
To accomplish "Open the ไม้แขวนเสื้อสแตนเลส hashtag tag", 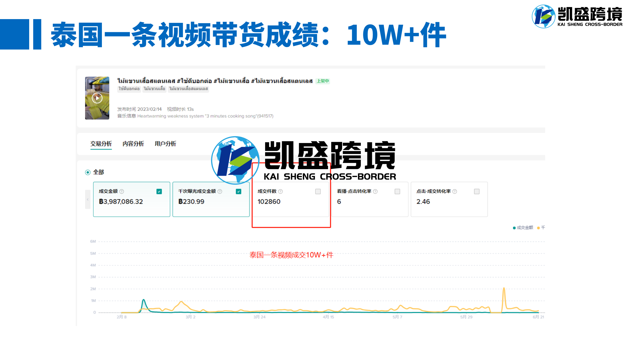I will 188,89.
